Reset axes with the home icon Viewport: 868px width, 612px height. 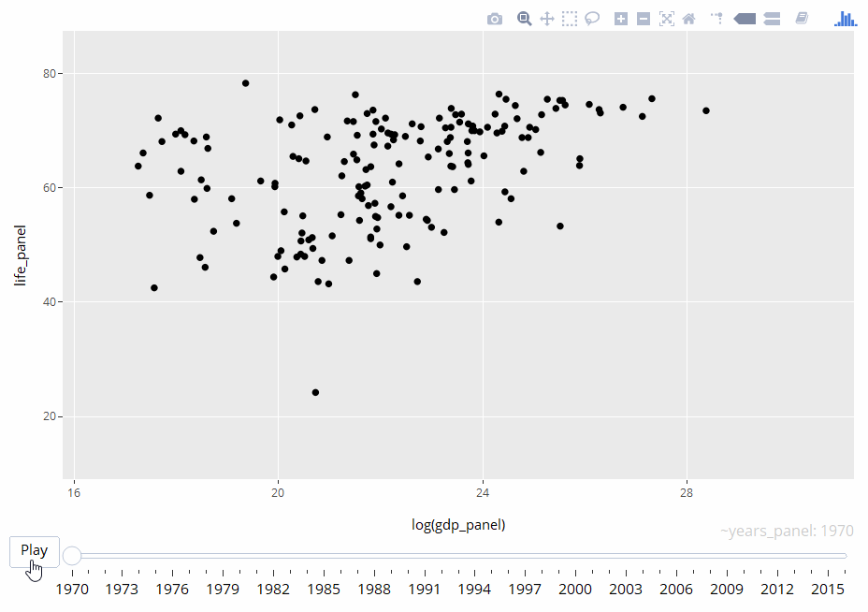(688, 18)
